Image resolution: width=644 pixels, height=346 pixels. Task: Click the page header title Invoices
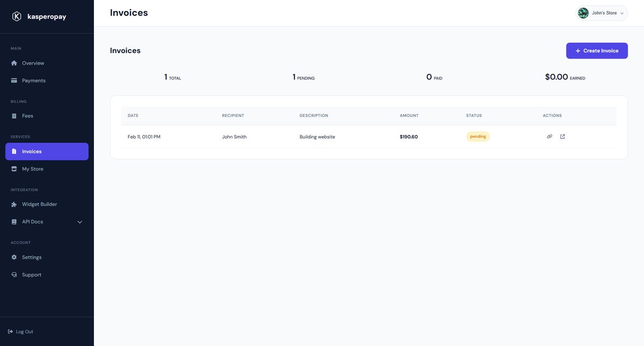tap(129, 12)
